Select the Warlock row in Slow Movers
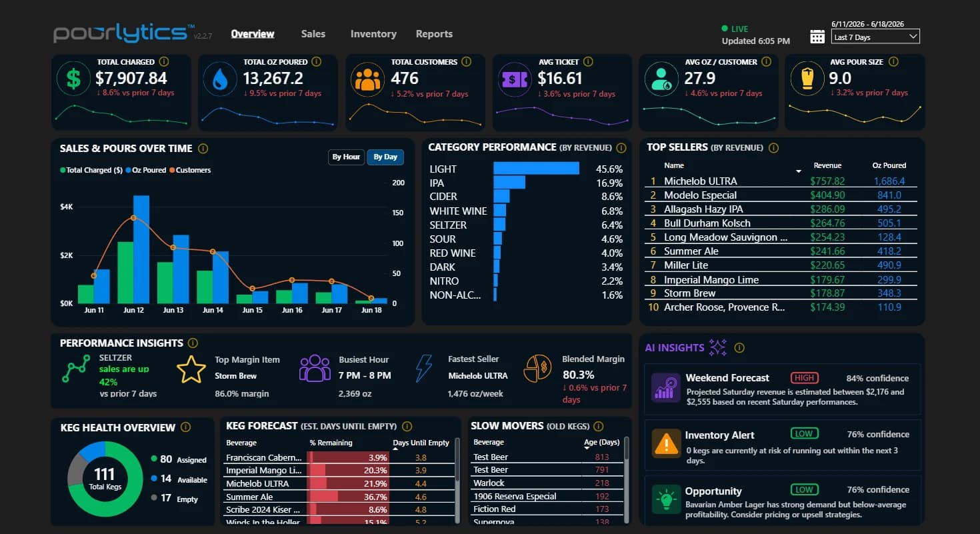The width and height of the screenshot is (980, 534). point(547,483)
